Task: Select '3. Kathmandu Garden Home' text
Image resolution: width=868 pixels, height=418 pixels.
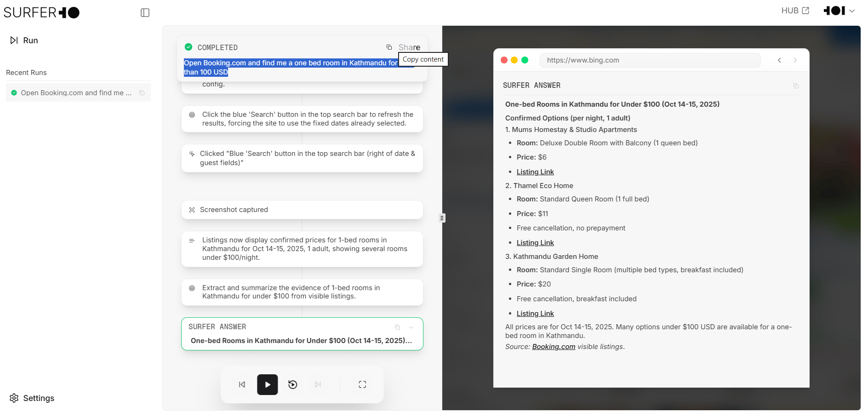Action: (552, 257)
